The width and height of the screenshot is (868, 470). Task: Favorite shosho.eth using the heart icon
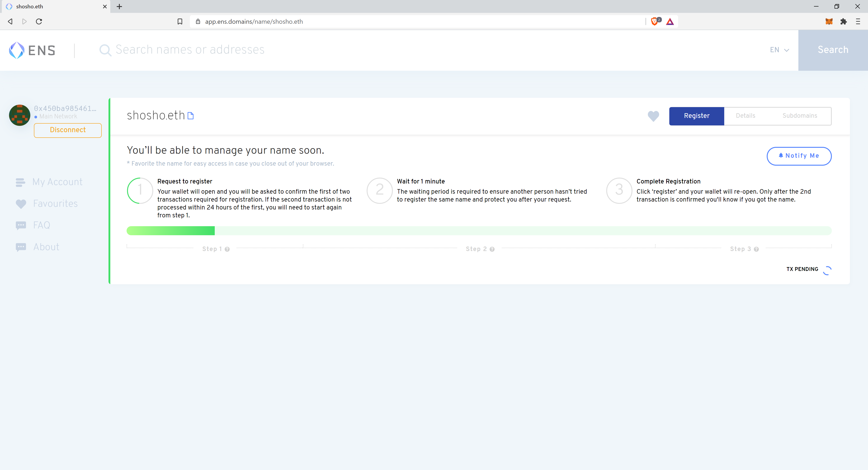point(653,116)
